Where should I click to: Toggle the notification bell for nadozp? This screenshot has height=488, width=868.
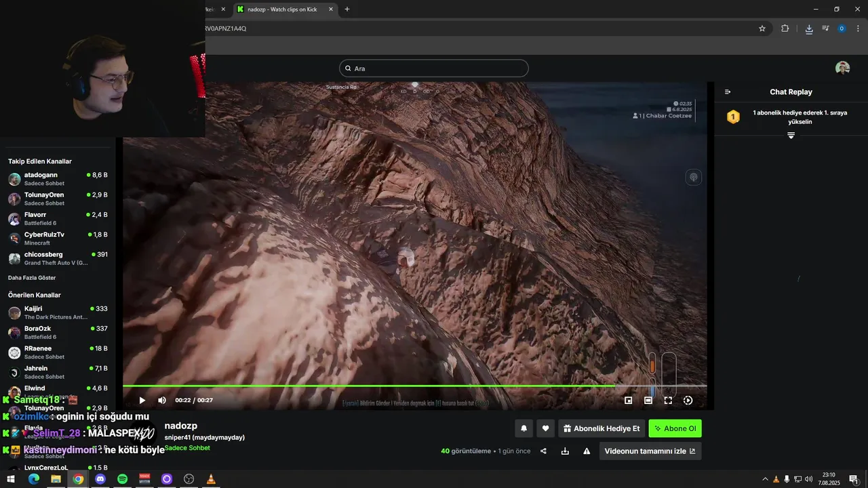tap(524, 428)
